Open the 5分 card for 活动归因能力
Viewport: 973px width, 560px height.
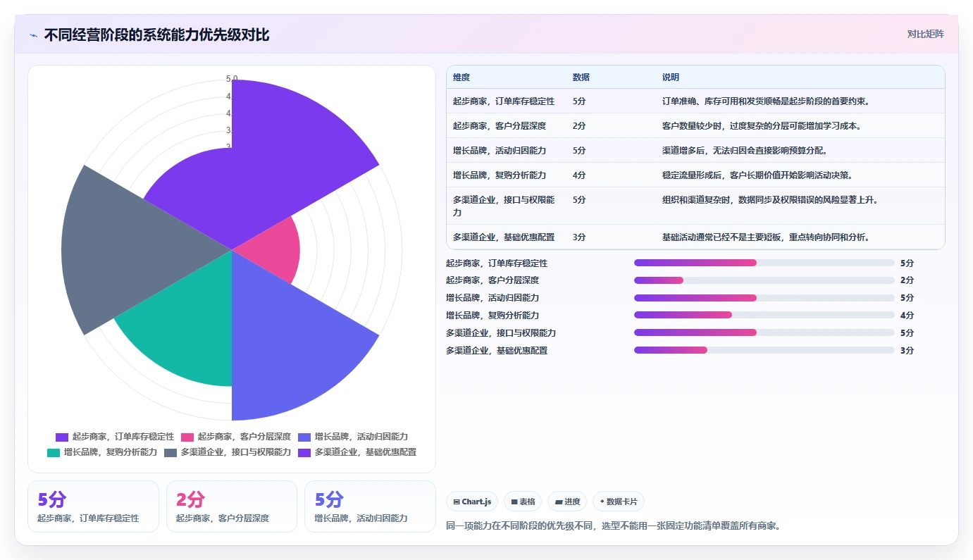pyautogui.click(x=370, y=506)
